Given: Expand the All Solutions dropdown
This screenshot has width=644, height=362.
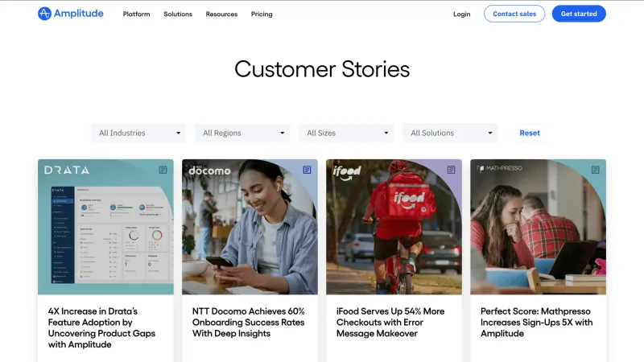Looking at the screenshot, I should [450, 133].
